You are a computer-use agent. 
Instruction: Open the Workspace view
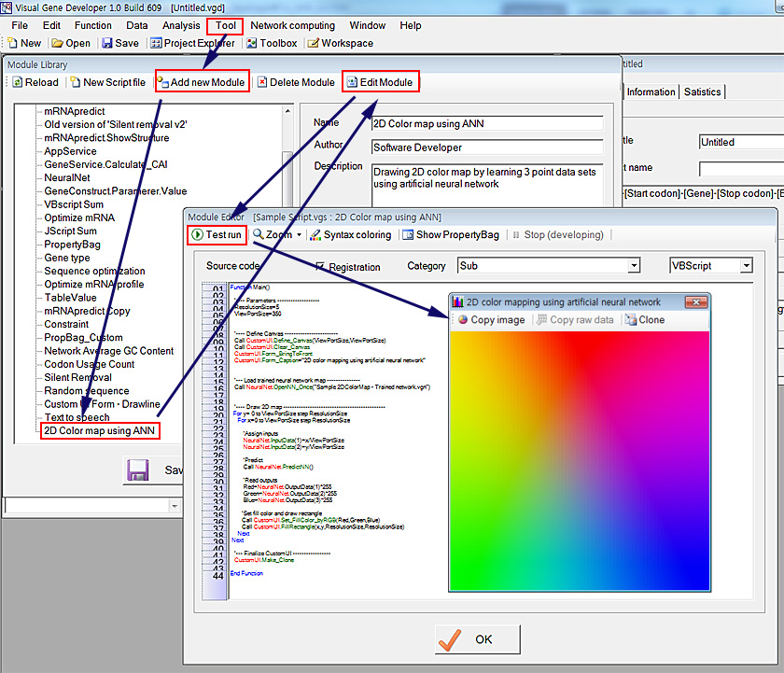(341, 43)
